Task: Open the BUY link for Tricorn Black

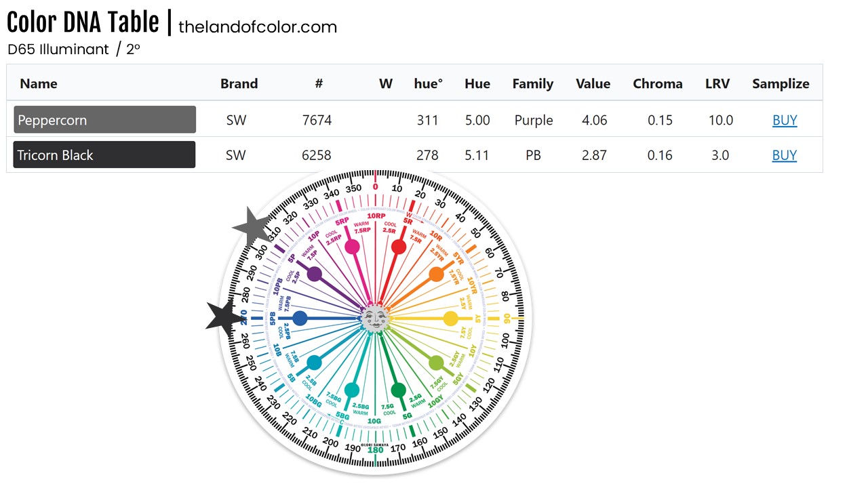Action: 785,155
